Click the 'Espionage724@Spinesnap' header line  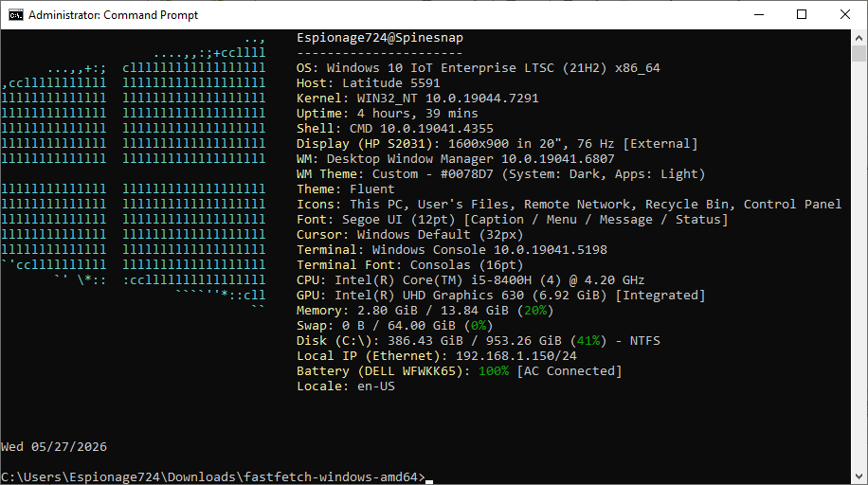[380, 38]
